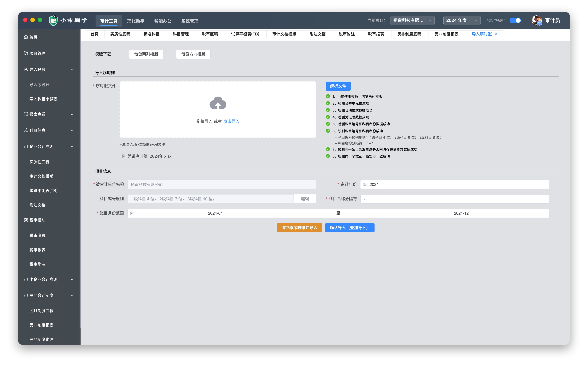Click the chart icon beside 企业会计准则
588x369 pixels.
(x=26, y=146)
